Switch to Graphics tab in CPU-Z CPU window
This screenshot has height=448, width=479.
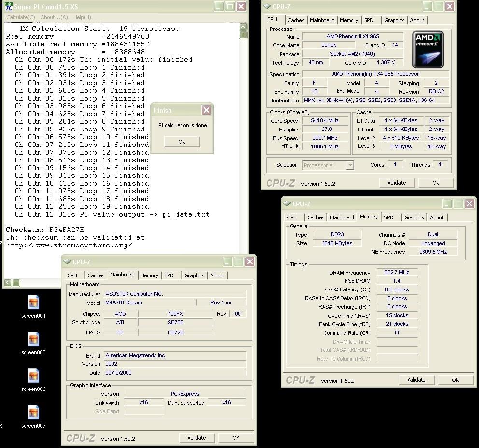tap(394, 20)
